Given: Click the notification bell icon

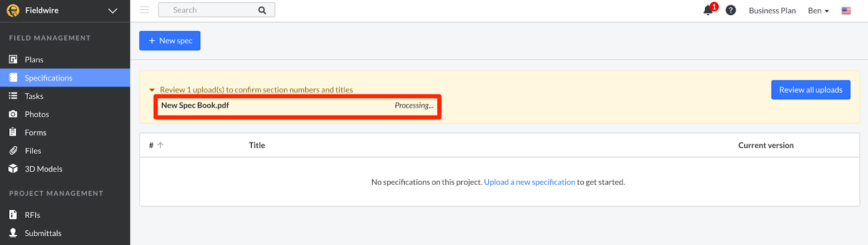Looking at the screenshot, I should 708,10.
